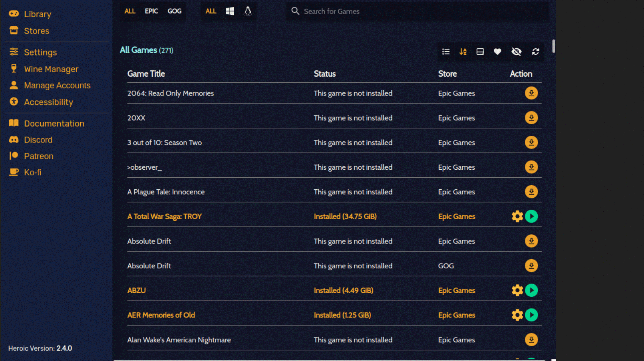Toggle sort by installed icon
644x361 pixels.
[x=480, y=52]
